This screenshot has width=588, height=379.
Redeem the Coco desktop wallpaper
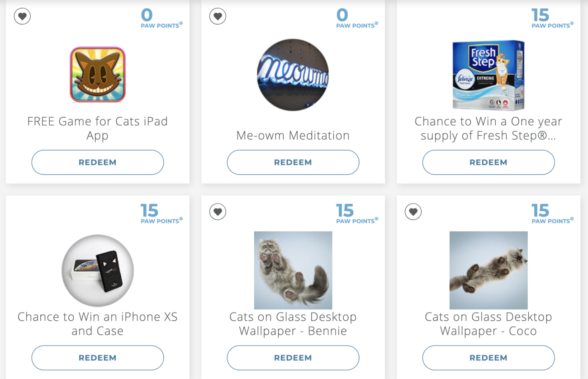tap(488, 357)
